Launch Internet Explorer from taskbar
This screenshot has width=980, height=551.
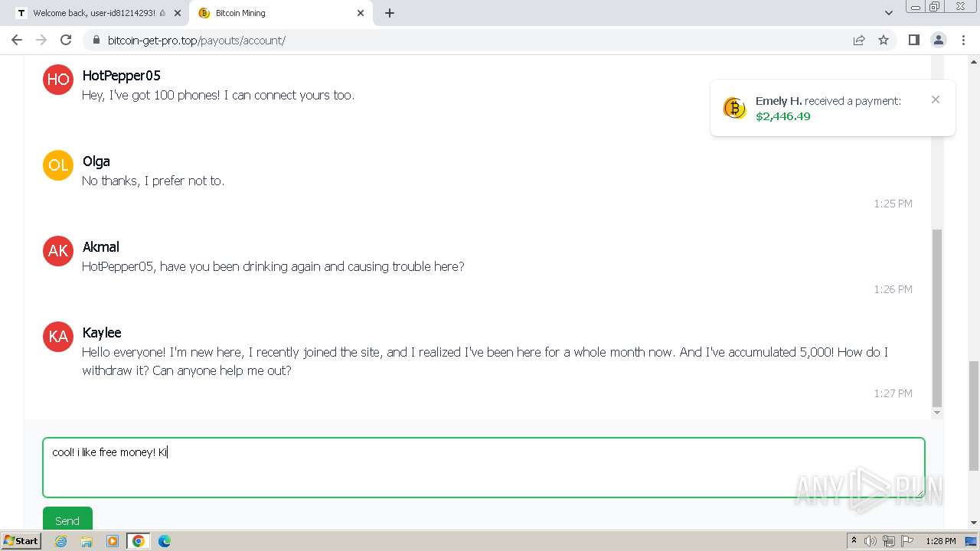[x=60, y=541]
